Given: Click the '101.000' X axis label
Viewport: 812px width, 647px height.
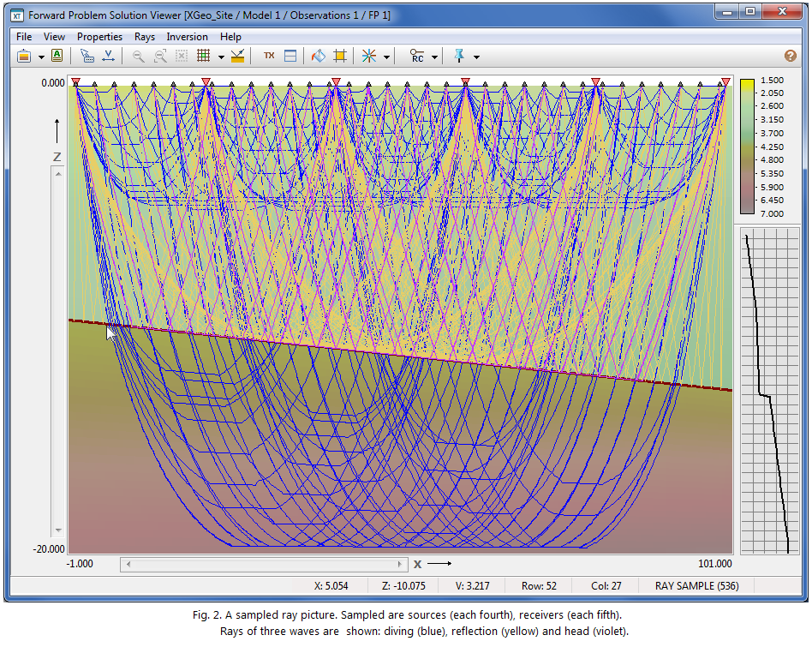Looking at the screenshot, I should click(714, 564).
